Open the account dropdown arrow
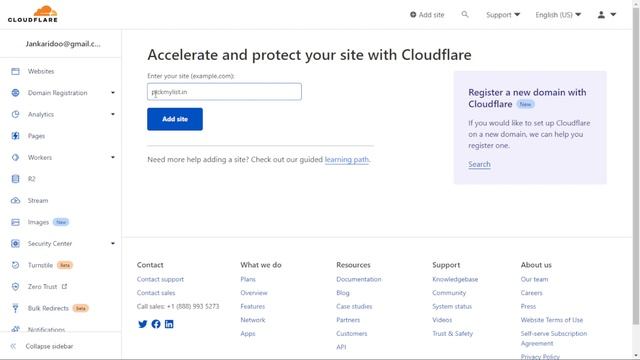Viewport: 640px width, 360px height. coord(613,15)
